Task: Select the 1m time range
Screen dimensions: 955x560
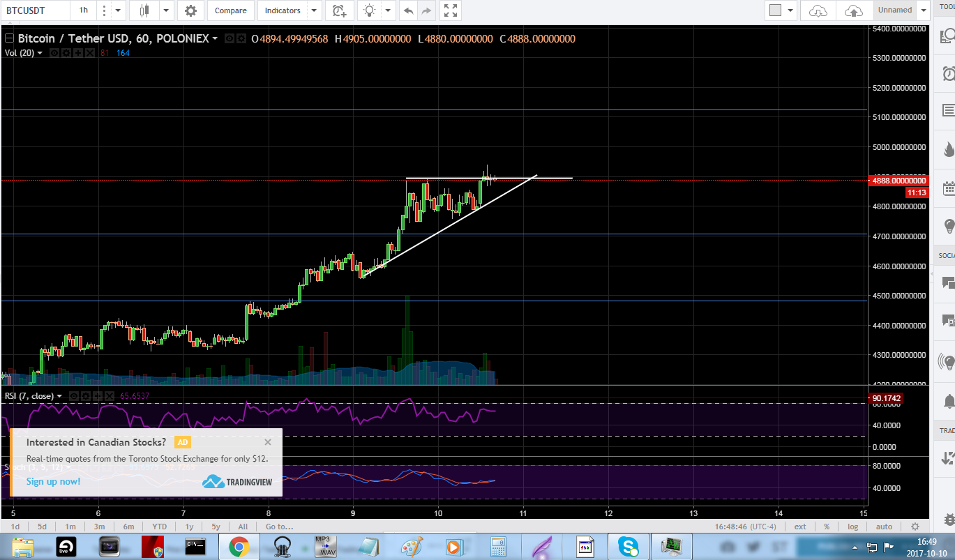Action: click(70, 527)
